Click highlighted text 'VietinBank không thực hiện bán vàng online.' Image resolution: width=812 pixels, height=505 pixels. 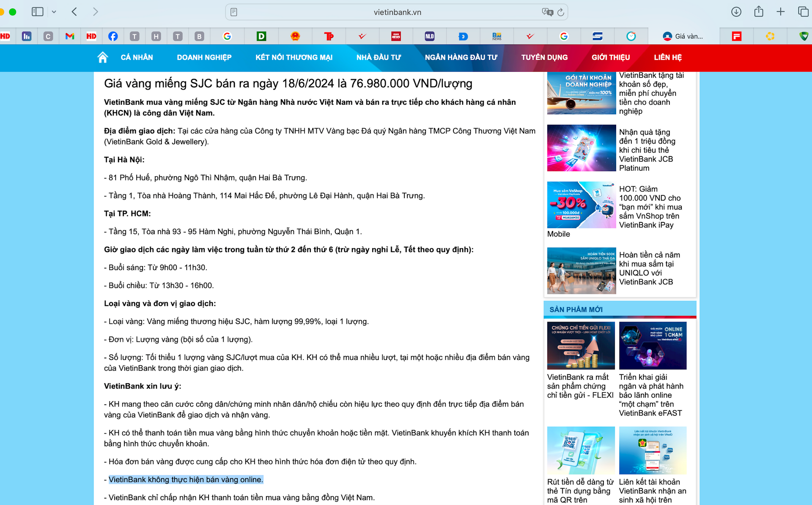[x=186, y=480]
